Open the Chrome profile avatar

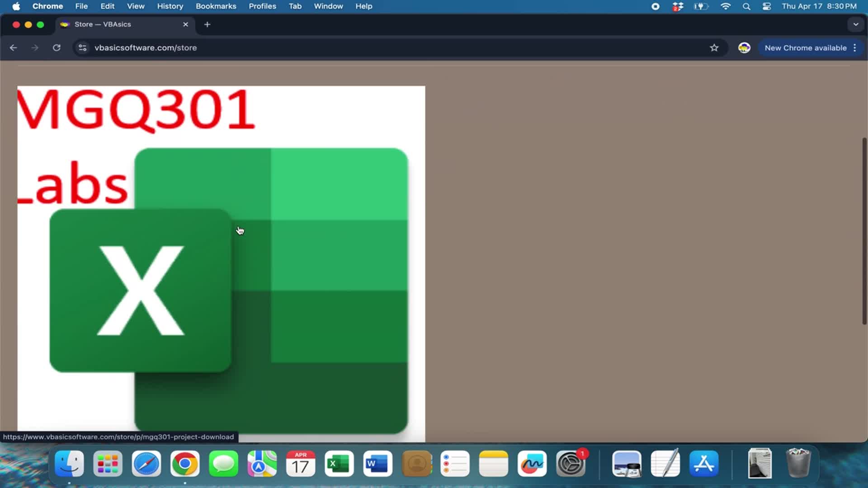point(744,48)
